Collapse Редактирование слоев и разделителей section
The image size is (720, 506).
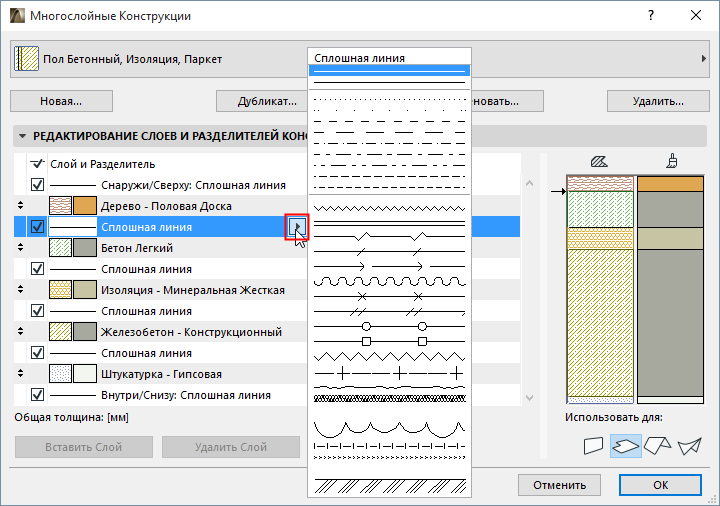[x=22, y=136]
